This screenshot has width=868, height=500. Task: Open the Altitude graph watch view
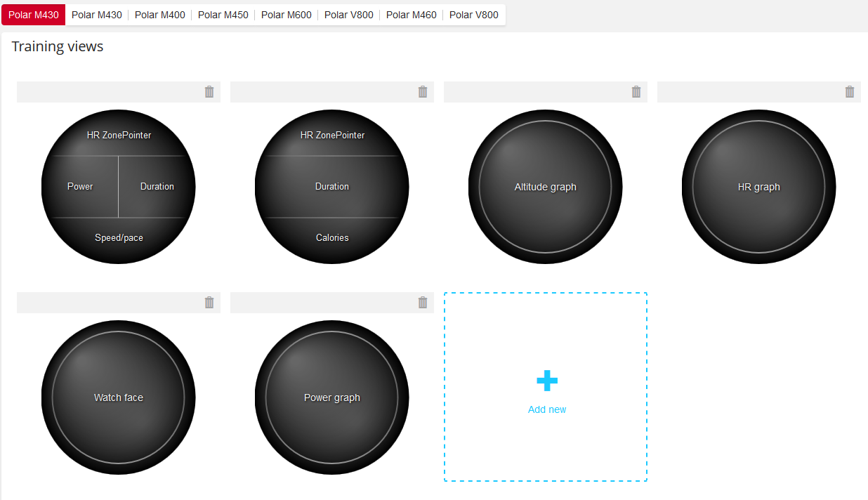(546, 187)
